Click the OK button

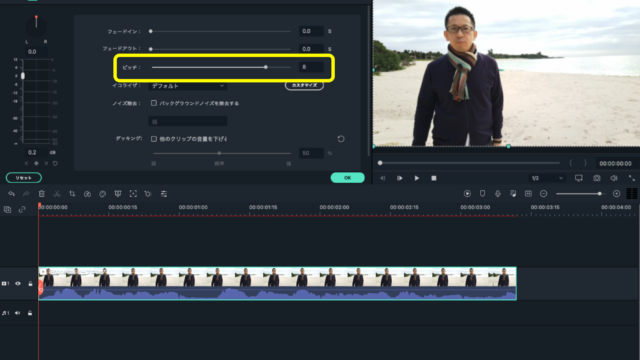tap(347, 178)
